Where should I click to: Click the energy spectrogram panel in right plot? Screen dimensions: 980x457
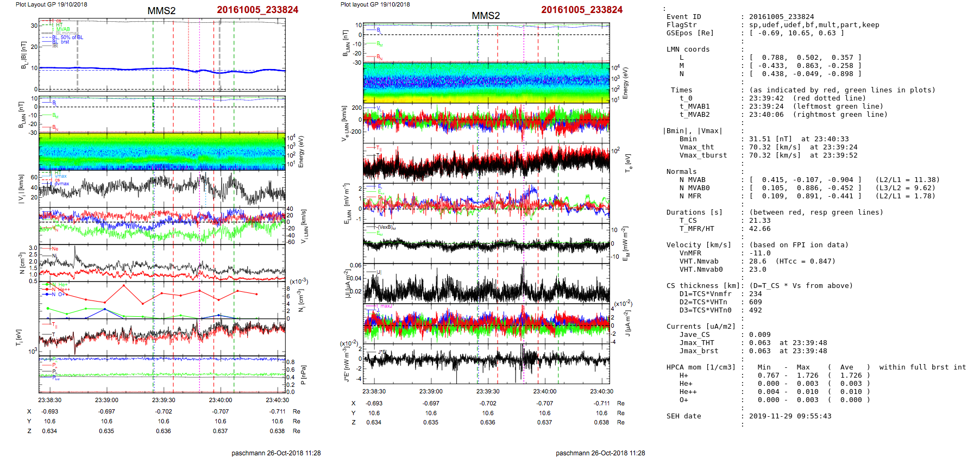click(486, 83)
